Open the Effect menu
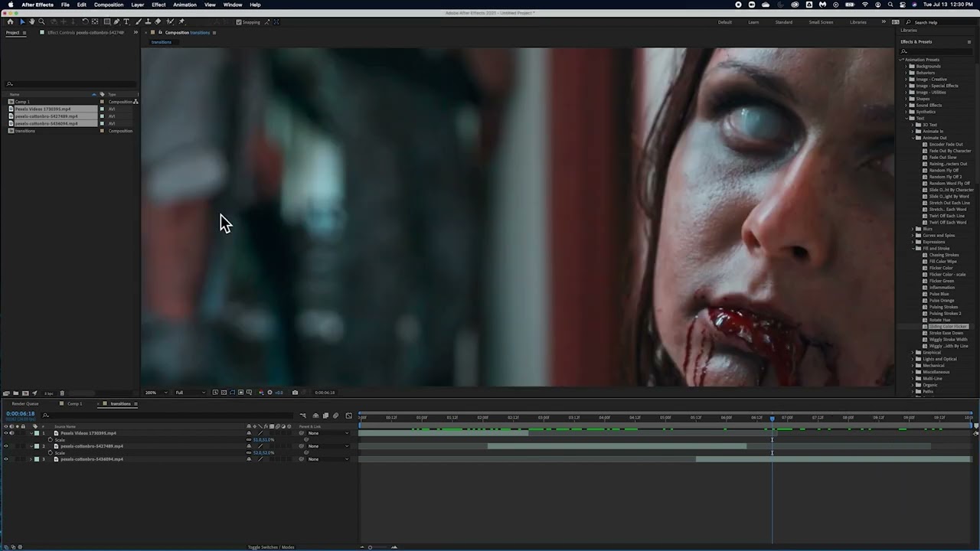This screenshot has width=980, height=551. point(158,5)
